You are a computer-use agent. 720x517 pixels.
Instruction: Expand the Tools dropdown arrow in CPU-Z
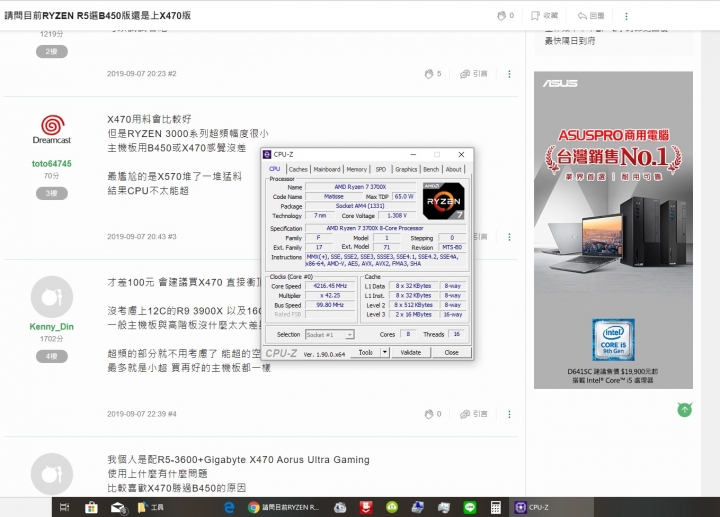(x=385, y=353)
